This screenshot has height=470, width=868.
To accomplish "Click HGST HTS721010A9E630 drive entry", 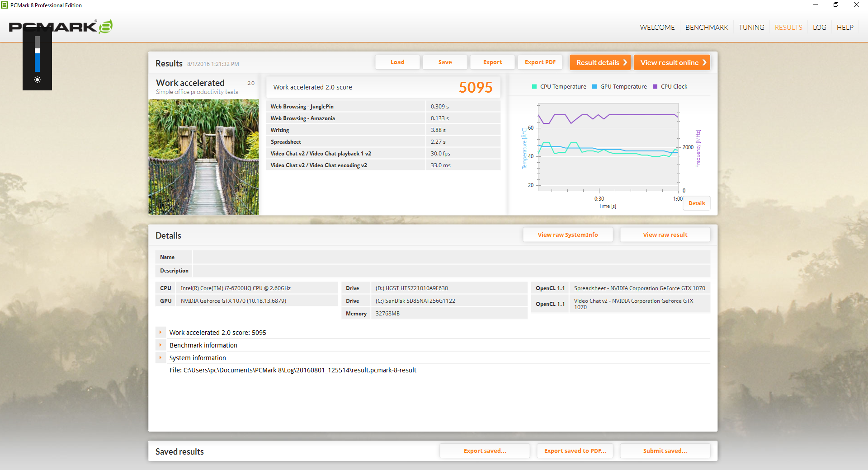I will pyautogui.click(x=411, y=288).
